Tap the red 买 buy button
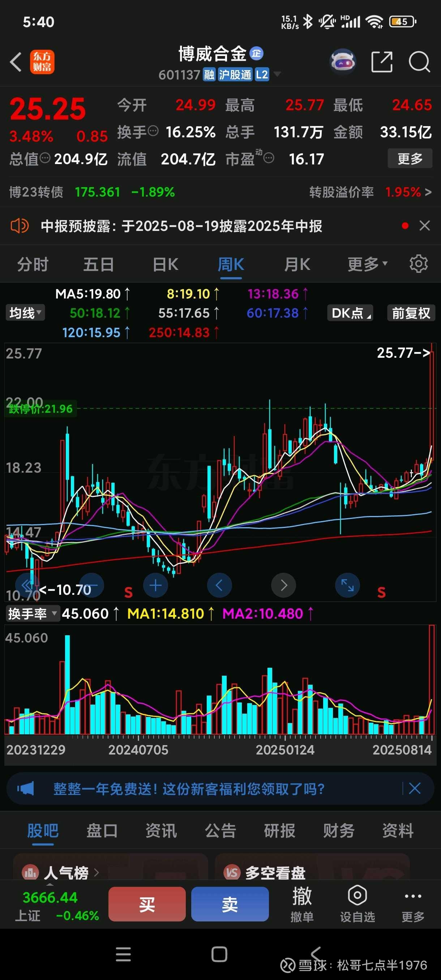This screenshot has height=980, width=441. pyautogui.click(x=147, y=904)
